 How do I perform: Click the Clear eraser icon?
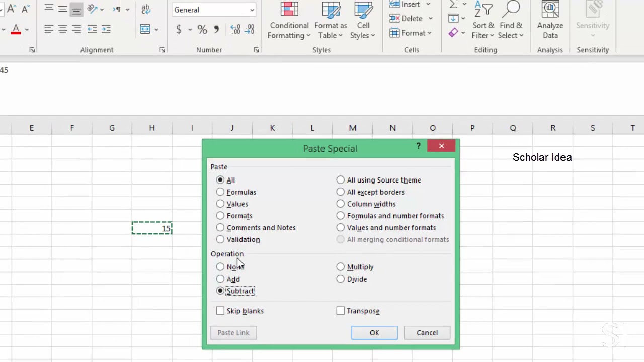453,33
